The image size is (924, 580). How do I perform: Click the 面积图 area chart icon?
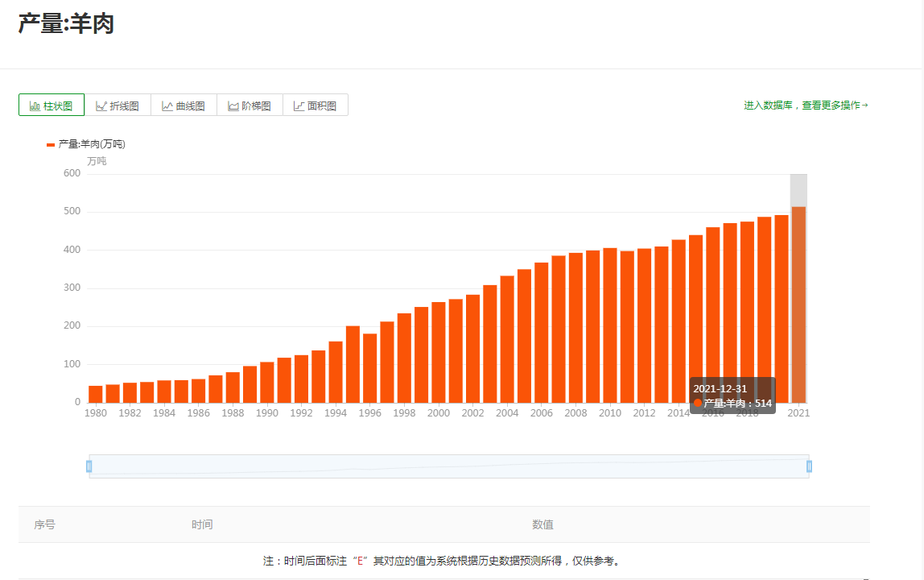point(299,106)
